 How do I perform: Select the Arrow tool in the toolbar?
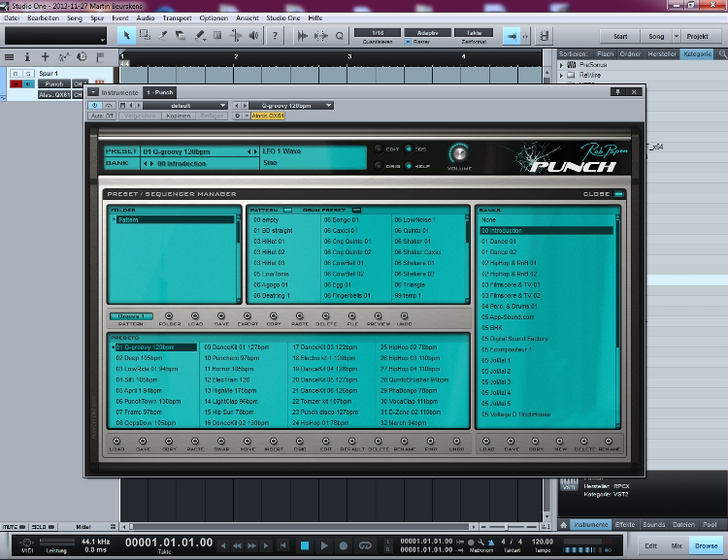(x=126, y=36)
